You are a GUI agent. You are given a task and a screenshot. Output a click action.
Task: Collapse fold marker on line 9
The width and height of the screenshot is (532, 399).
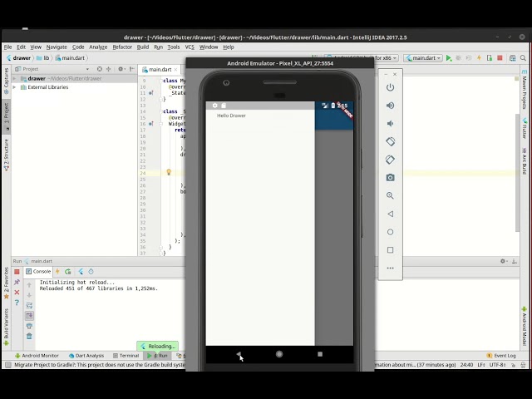pyautogui.click(x=160, y=81)
